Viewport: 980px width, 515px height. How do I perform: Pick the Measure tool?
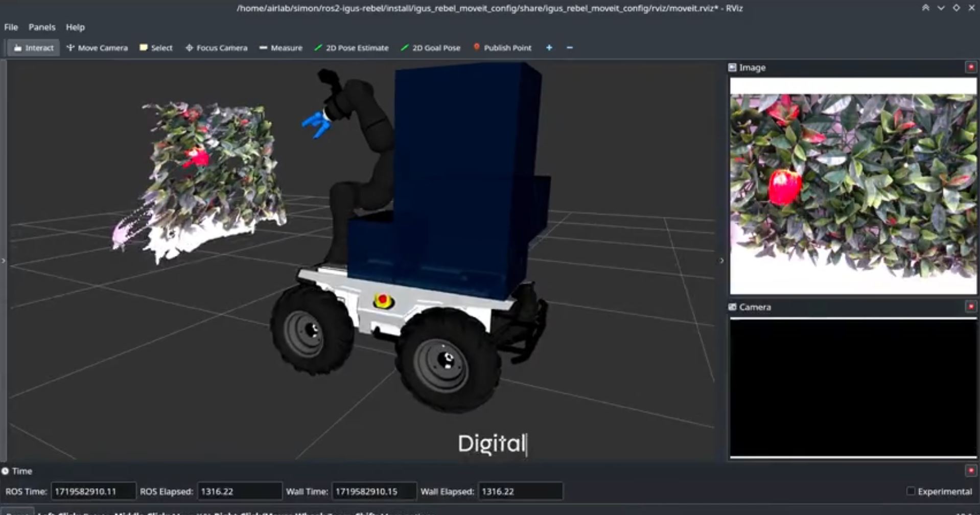pos(281,48)
